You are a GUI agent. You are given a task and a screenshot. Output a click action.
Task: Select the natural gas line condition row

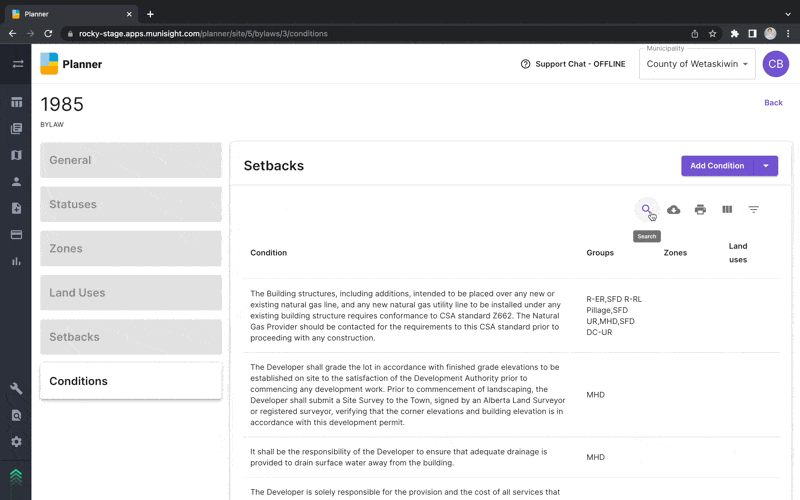pyautogui.click(x=512, y=316)
